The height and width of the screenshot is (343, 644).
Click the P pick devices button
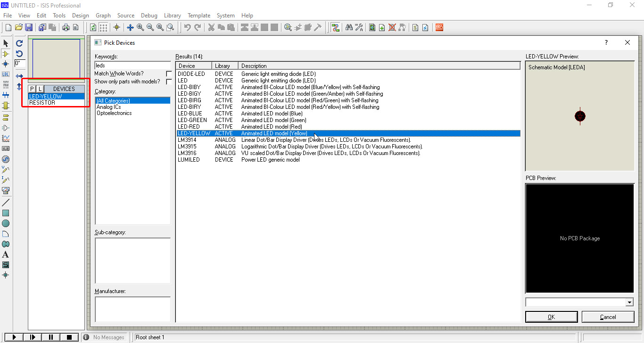pos(32,89)
